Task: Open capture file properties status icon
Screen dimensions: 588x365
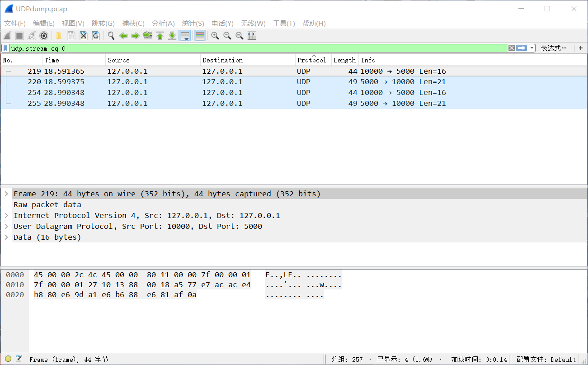Action: coord(19,359)
